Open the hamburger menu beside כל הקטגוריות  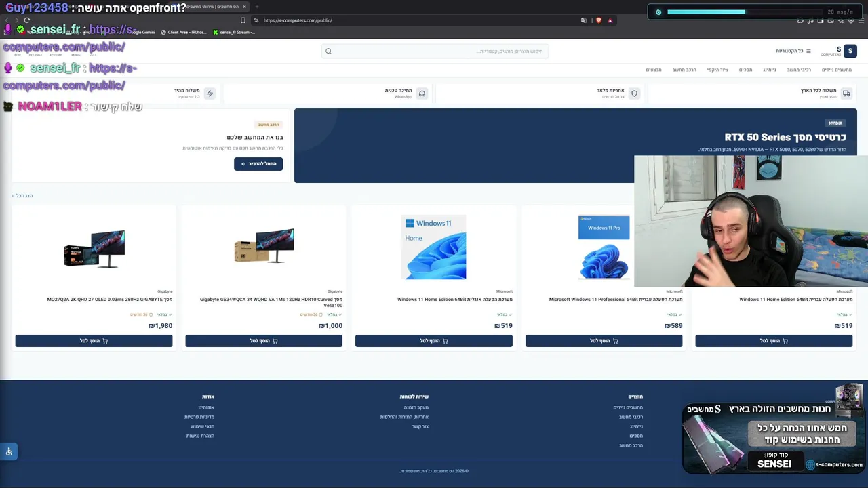coord(808,51)
